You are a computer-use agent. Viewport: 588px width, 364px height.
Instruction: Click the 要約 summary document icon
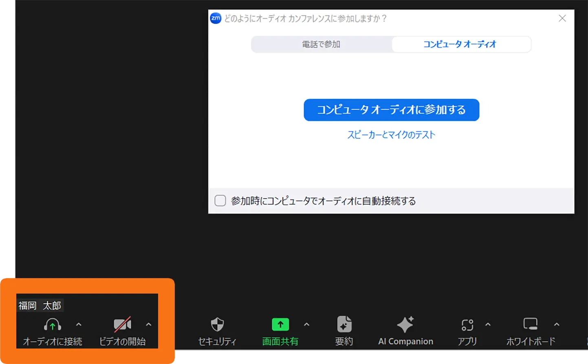344,324
